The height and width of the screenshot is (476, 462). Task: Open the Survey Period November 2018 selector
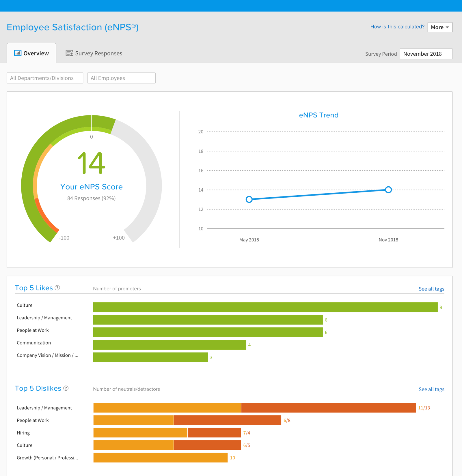tap(426, 54)
